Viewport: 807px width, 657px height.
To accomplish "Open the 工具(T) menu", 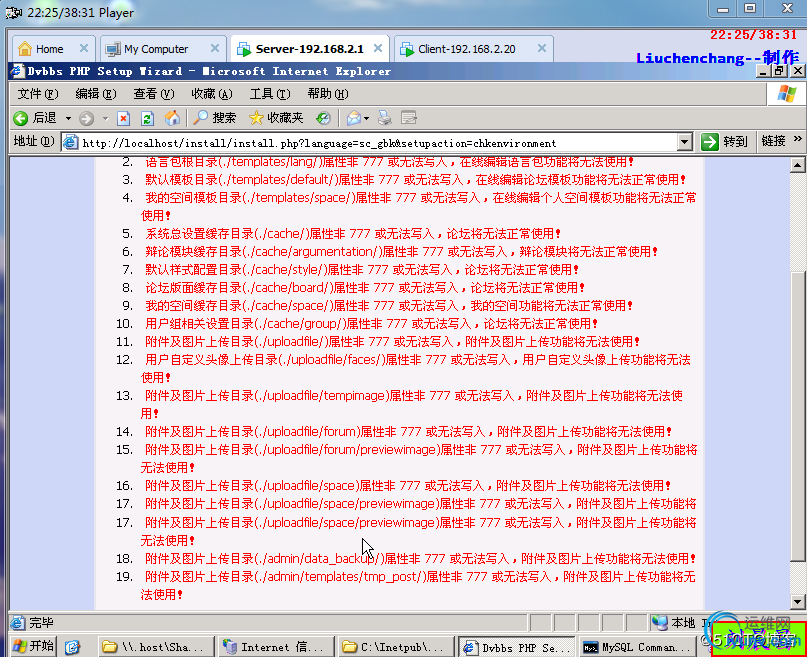I will [x=270, y=94].
